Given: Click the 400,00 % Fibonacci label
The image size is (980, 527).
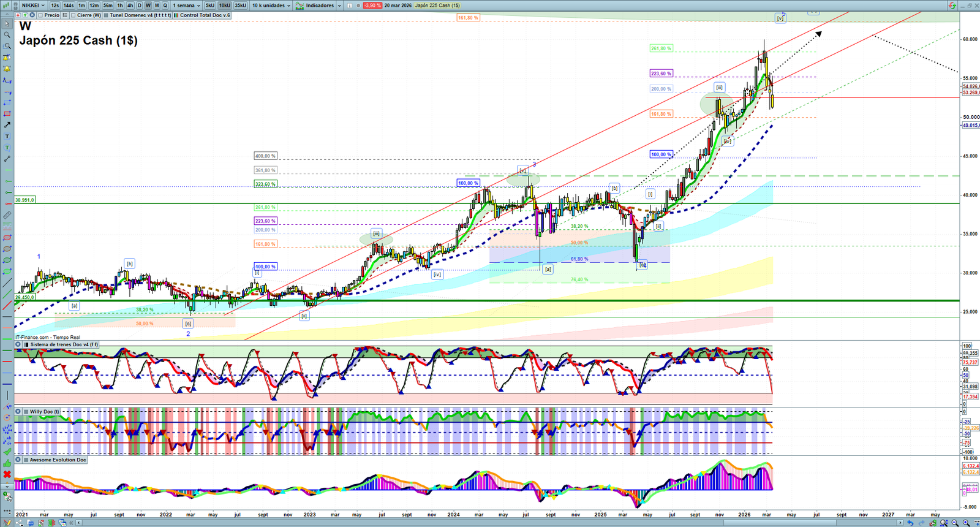Looking at the screenshot, I should [266, 156].
